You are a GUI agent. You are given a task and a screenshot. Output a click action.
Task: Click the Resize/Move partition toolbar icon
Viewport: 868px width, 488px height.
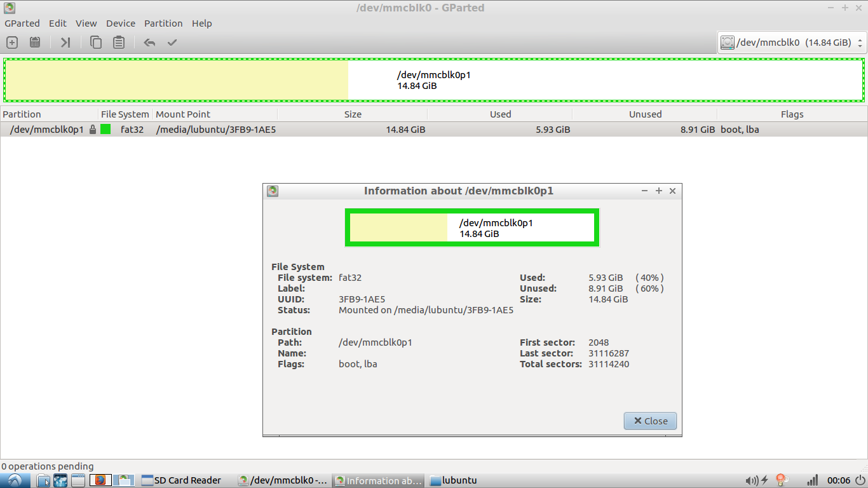pos(65,43)
